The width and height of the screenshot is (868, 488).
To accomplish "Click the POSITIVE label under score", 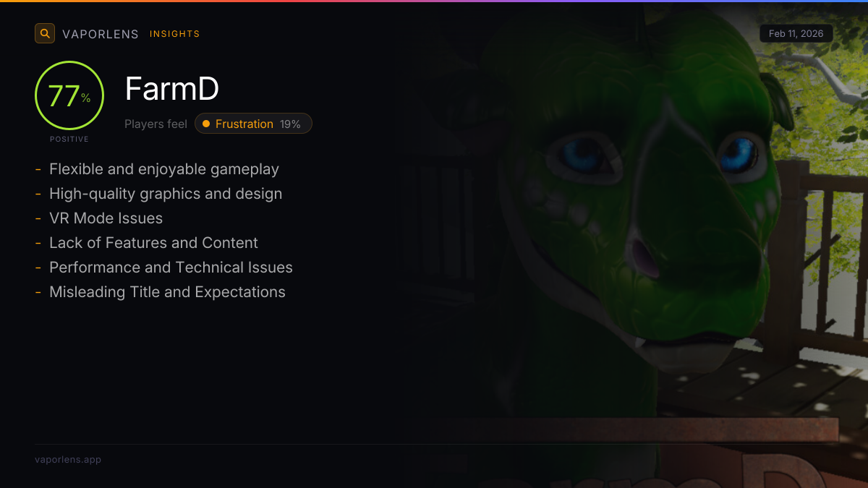I will click(69, 139).
